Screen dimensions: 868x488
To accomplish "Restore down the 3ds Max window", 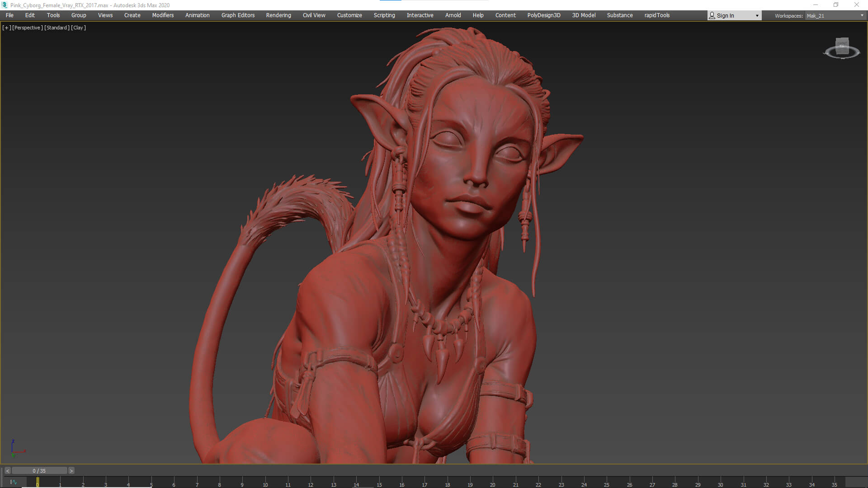I will (x=836, y=5).
